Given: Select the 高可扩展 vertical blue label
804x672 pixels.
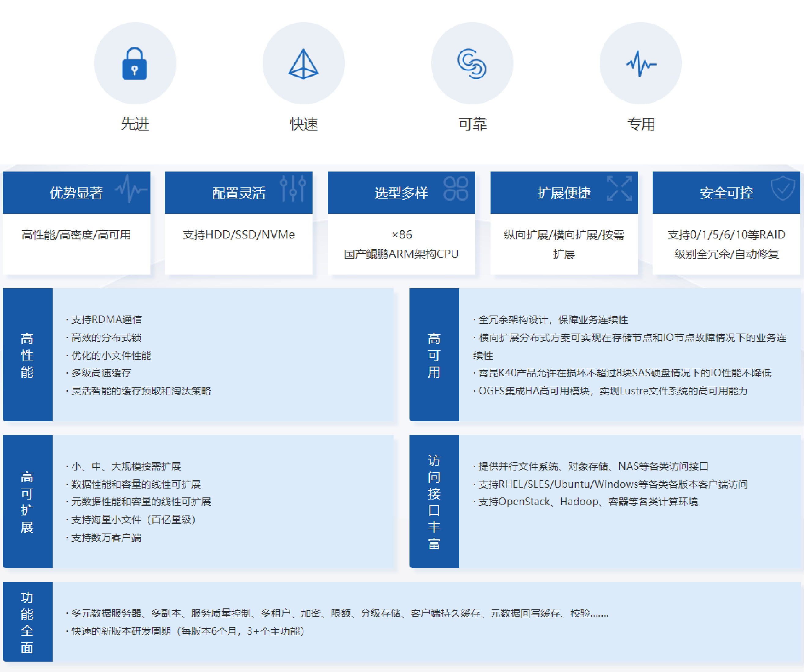Looking at the screenshot, I should point(27,502).
